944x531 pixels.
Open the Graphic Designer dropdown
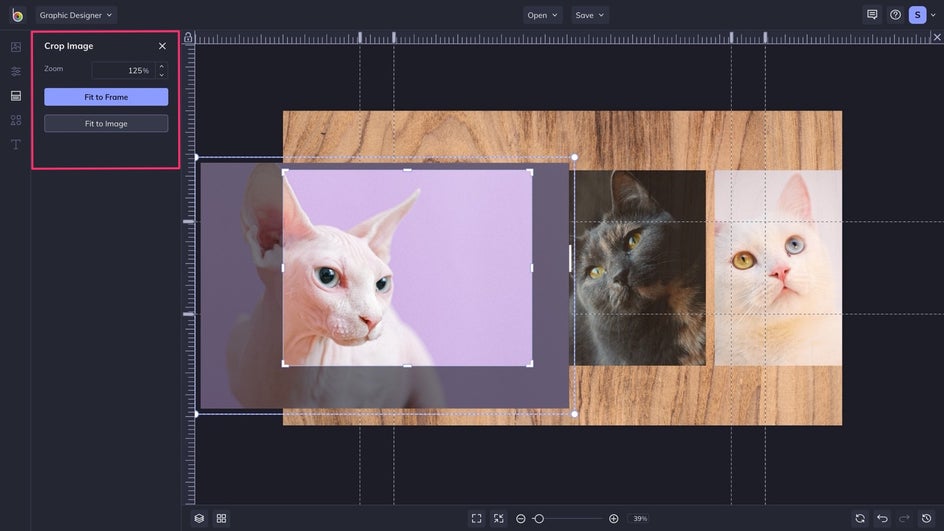pos(76,15)
